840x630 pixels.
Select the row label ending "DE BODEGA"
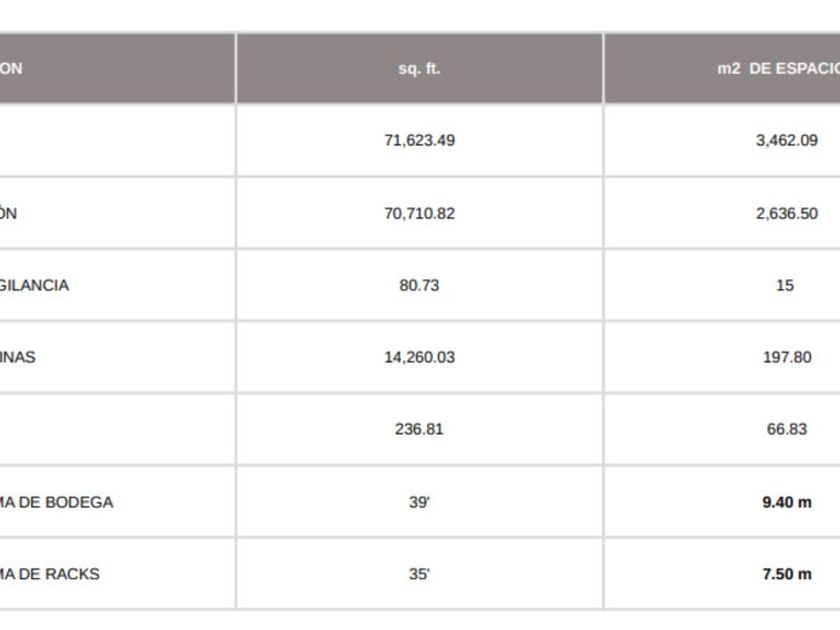(56, 502)
